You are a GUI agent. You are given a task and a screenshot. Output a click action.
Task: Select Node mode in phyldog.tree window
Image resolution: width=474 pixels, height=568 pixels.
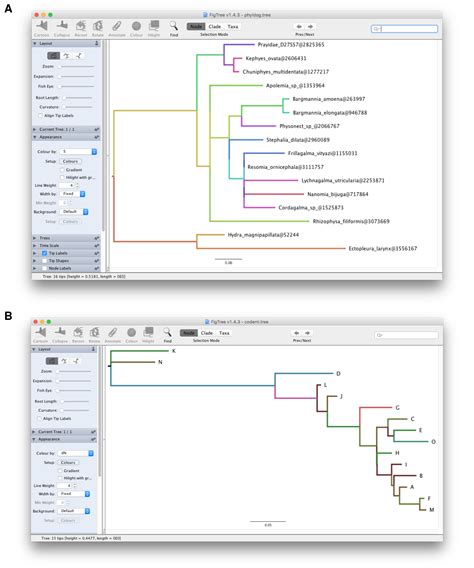pyautogui.click(x=196, y=26)
